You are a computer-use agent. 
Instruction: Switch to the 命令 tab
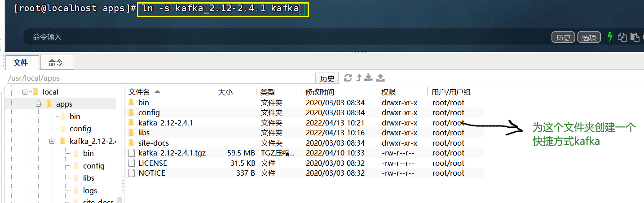point(56,63)
